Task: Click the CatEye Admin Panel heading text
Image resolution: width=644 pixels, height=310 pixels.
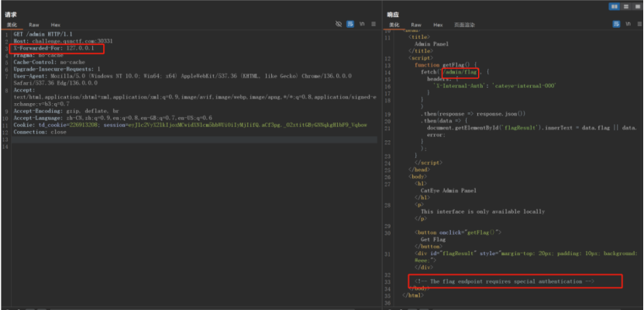Action: coord(449,191)
